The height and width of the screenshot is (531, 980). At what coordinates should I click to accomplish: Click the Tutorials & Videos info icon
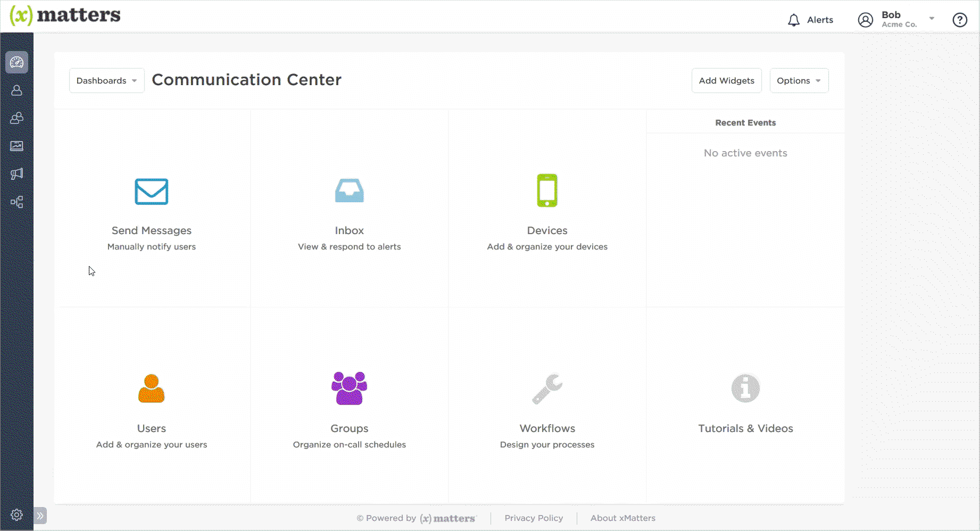(745, 388)
